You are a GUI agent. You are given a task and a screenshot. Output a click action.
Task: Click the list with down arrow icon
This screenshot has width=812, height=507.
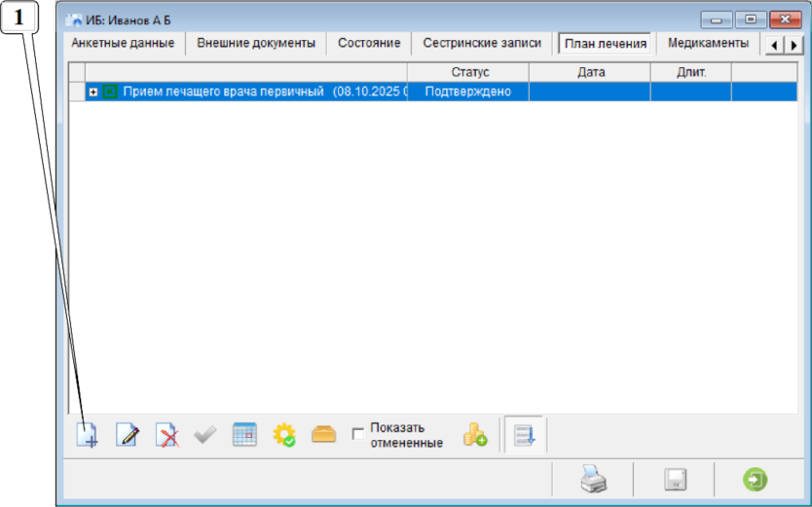coord(525,435)
